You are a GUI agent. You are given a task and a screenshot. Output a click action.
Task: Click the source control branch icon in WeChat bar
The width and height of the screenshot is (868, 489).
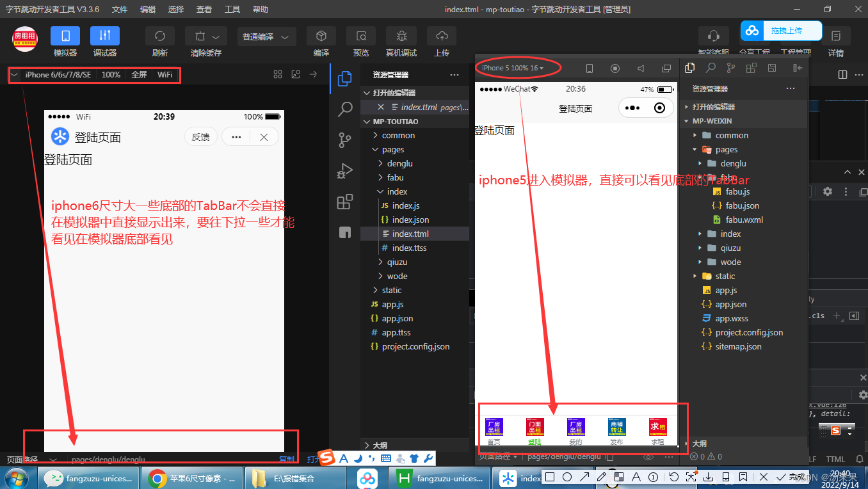point(731,68)
